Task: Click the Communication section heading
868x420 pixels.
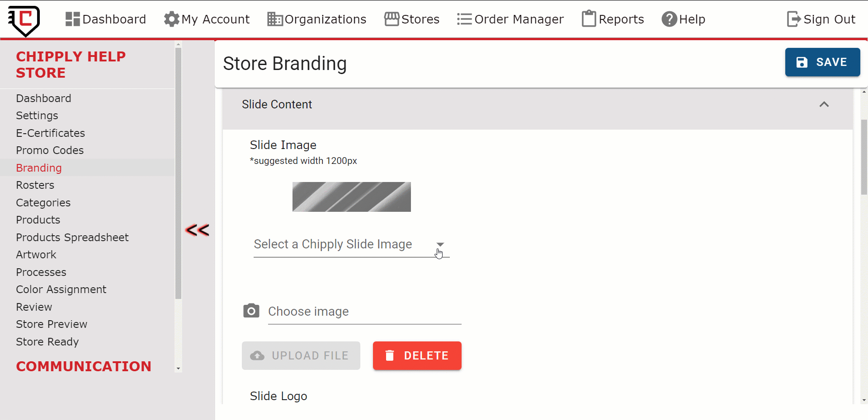Action: (84, 366)
